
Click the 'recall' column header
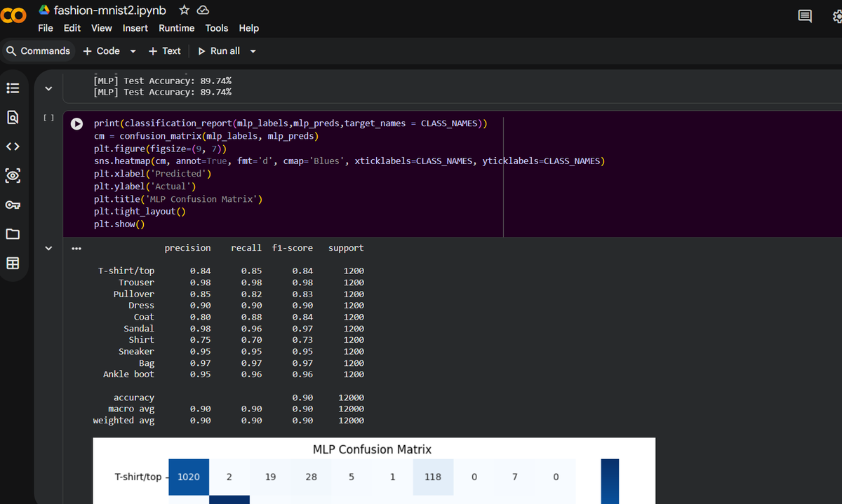[x=246, y=248]
